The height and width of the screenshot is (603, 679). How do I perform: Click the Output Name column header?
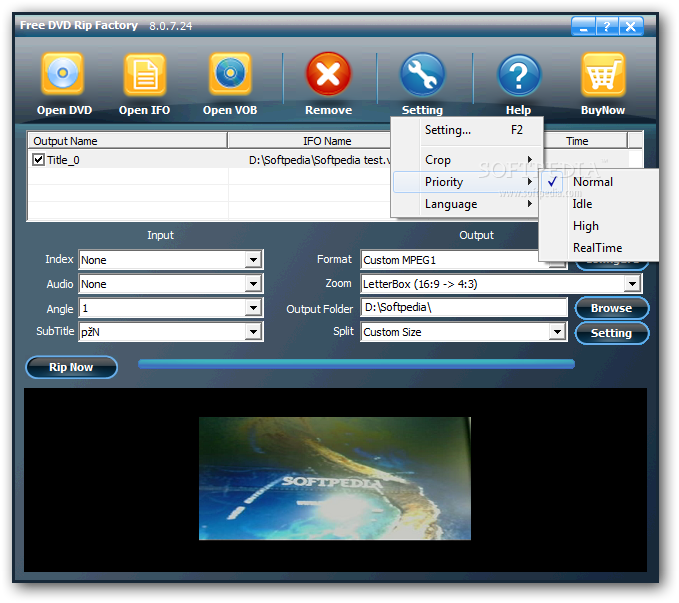click(x=128, y=141)
